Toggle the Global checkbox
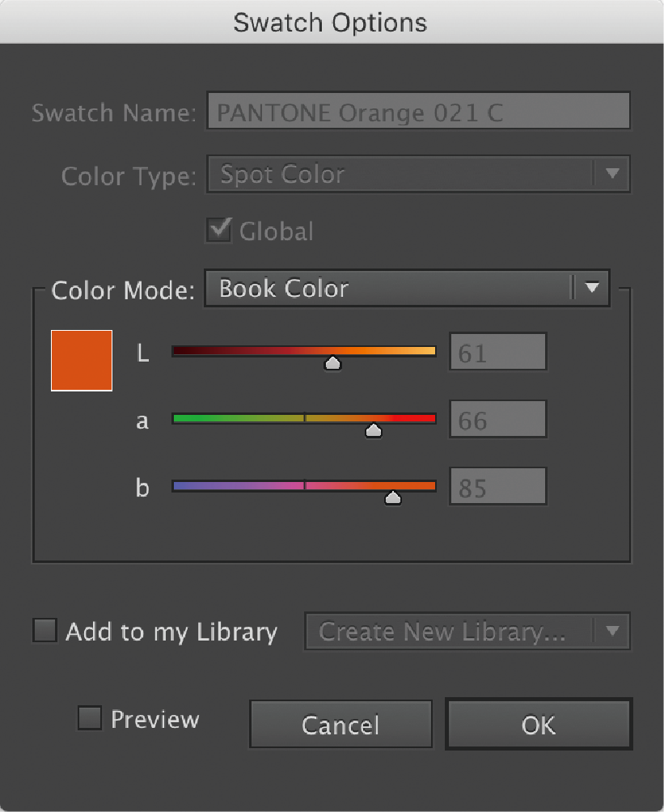 tap(219, 230)
